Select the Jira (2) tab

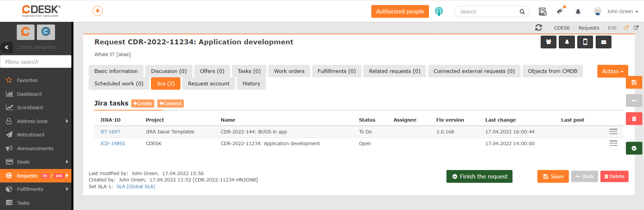tap(166, 84)
